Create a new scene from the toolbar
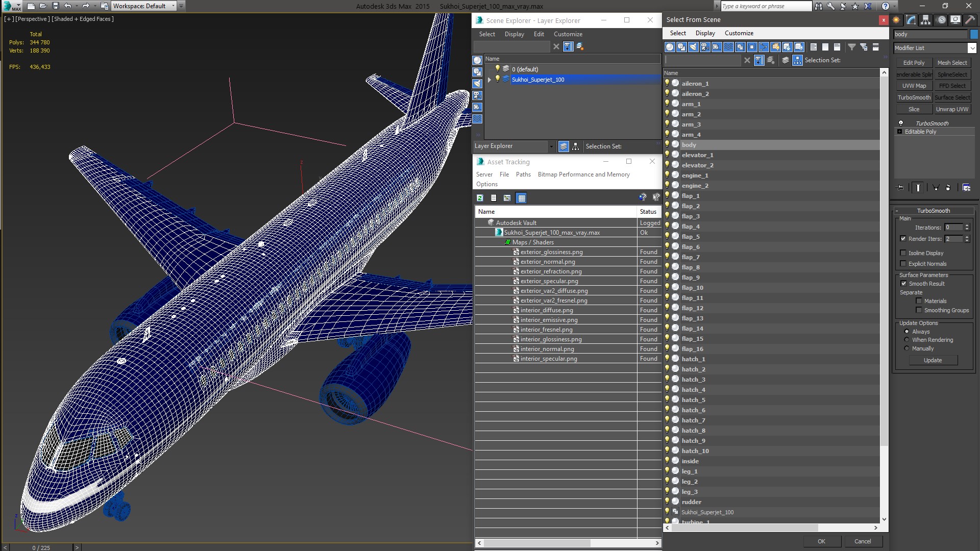 click(x=31, y=6)
